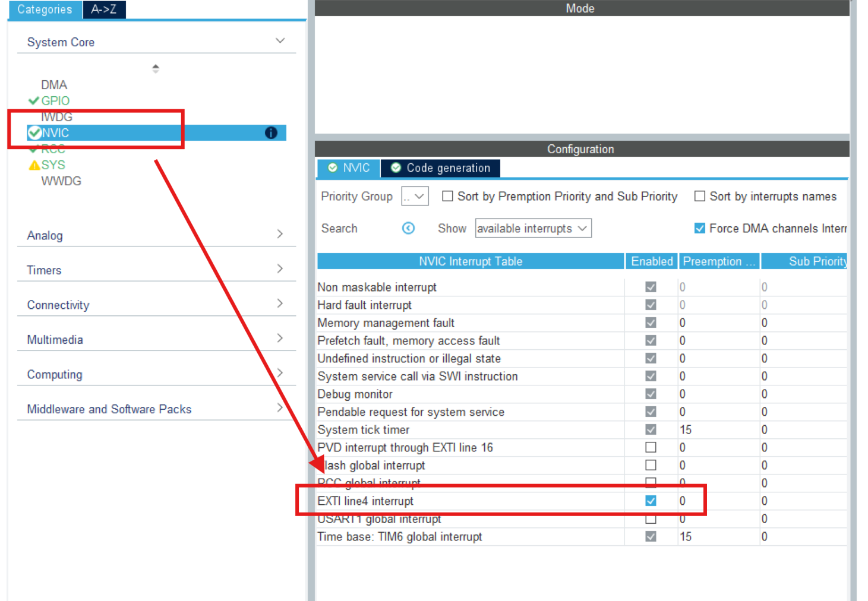
Task: Click the up/down sort arrows in System Core
Action: pos(156,68)
